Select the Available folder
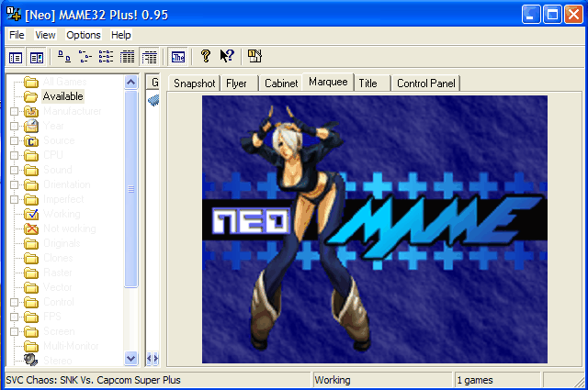Viewport: 588px width, 390px height. point(62,96)
